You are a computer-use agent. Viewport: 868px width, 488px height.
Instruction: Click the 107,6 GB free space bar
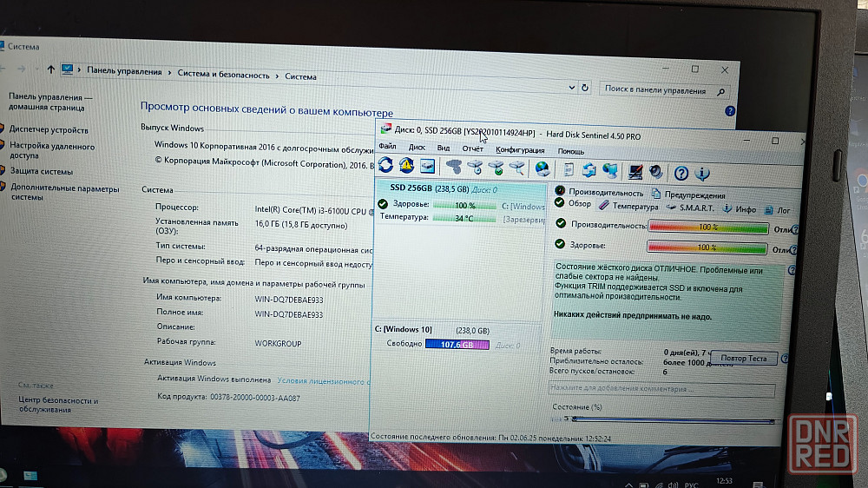pos(457,345)
